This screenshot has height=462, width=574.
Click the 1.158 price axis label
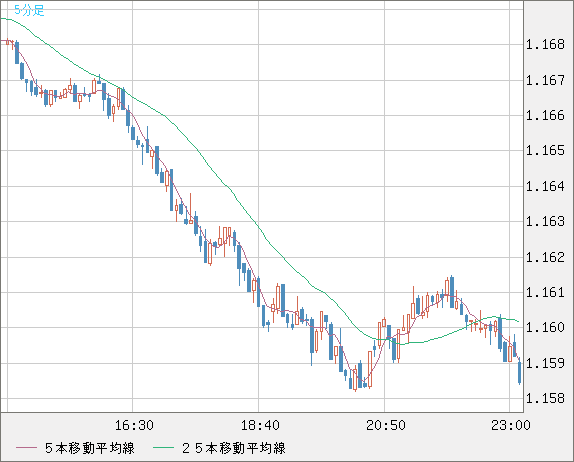point(545,398)
